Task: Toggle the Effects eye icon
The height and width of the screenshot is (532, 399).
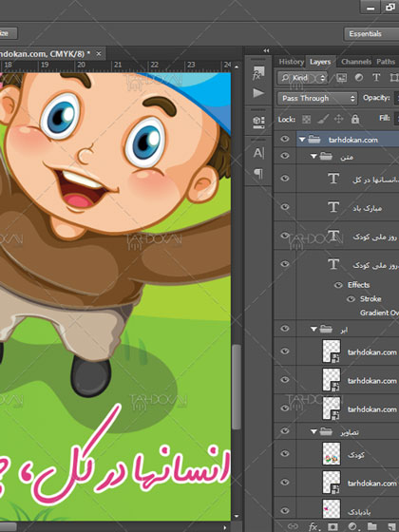Action: tap(338, 285)
